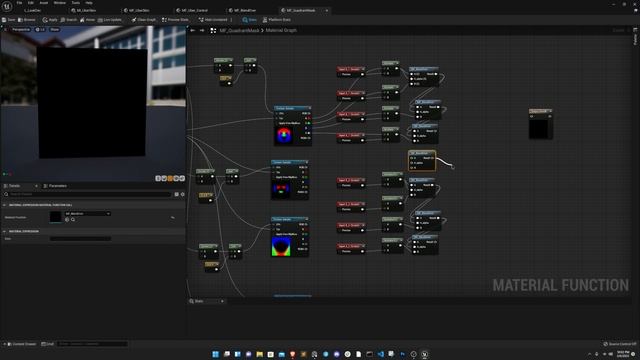This screenshot has width=640, height=360.
Task: Toggle Live Update in the toolbar
Action: click(x=110, y=20)
